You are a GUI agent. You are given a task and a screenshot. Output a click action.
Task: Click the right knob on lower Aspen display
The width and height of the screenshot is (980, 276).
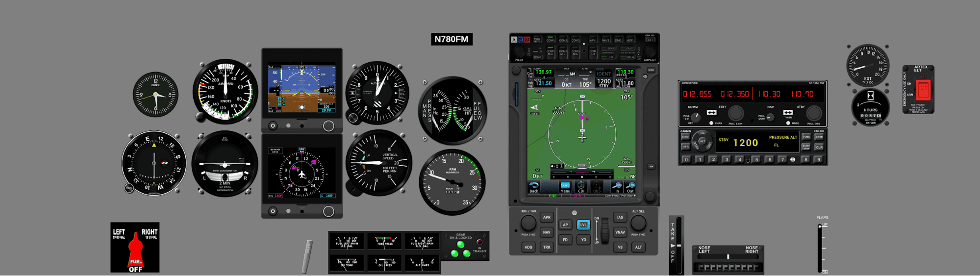[x=328, y=211]
